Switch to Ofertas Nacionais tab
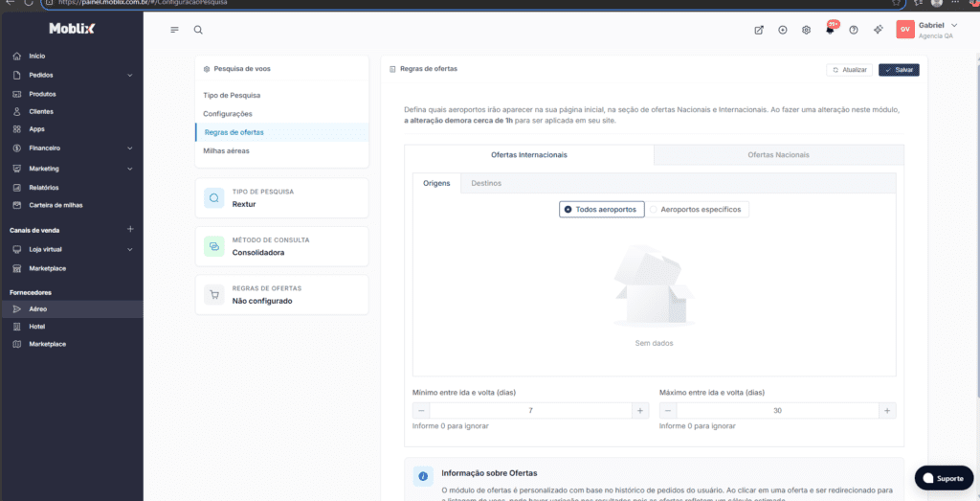Screen dimensions: 980x501 pyautogui.click(x=779, y=155)
